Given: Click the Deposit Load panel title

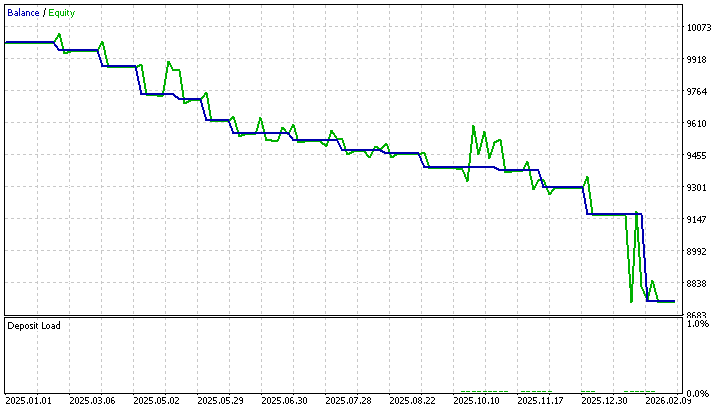Looking at the screenshot, I should 34,326.
